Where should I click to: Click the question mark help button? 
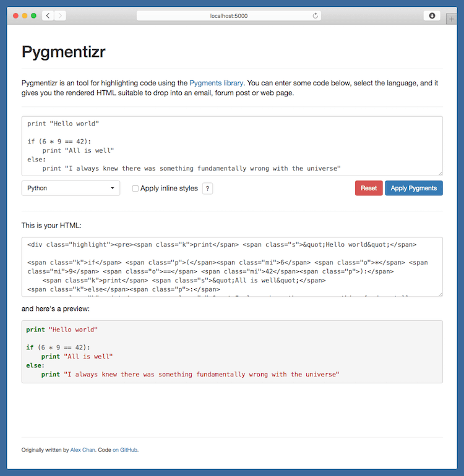pos(207,189)
